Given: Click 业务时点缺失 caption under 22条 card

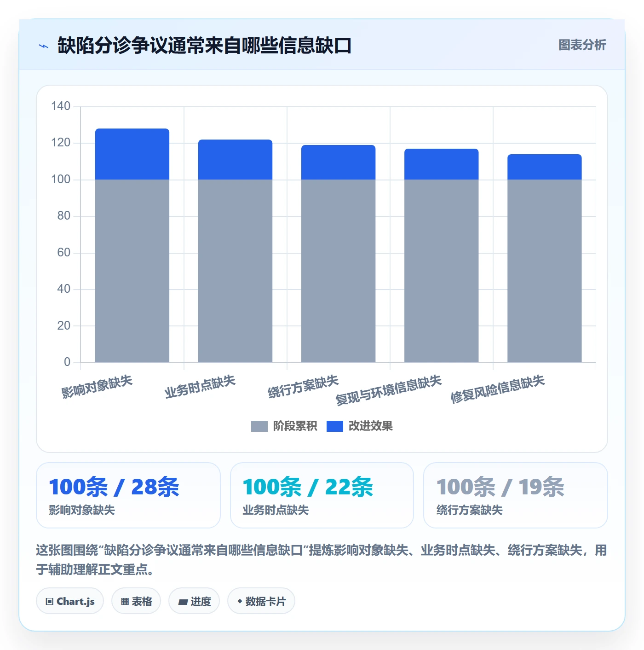Looking at the screenshot, I should click(276, 510).
